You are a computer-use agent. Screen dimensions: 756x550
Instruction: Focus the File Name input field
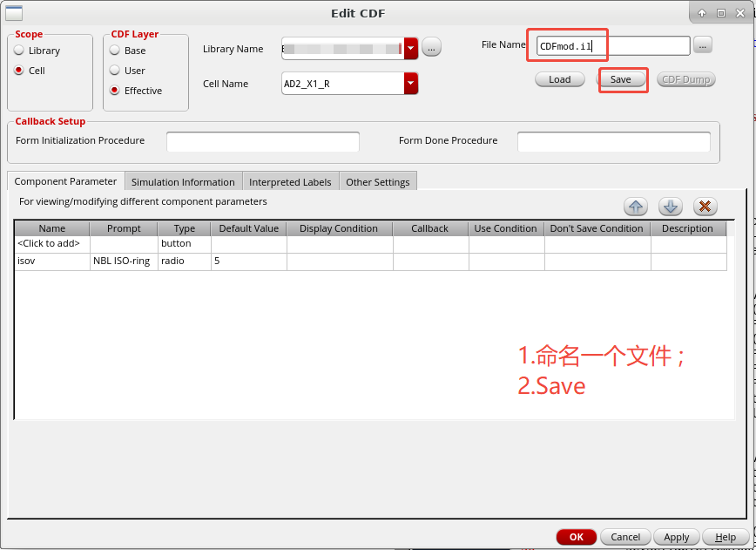[613, 46]
